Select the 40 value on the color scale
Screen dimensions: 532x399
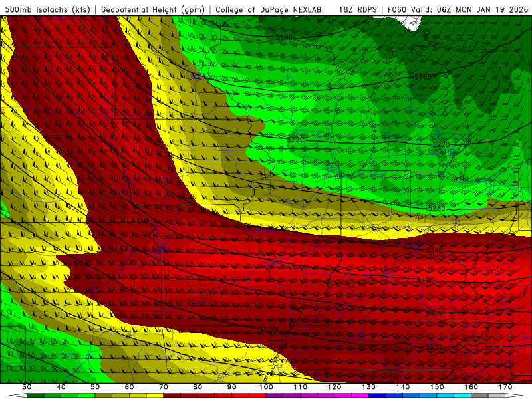(x=61, y=387)
